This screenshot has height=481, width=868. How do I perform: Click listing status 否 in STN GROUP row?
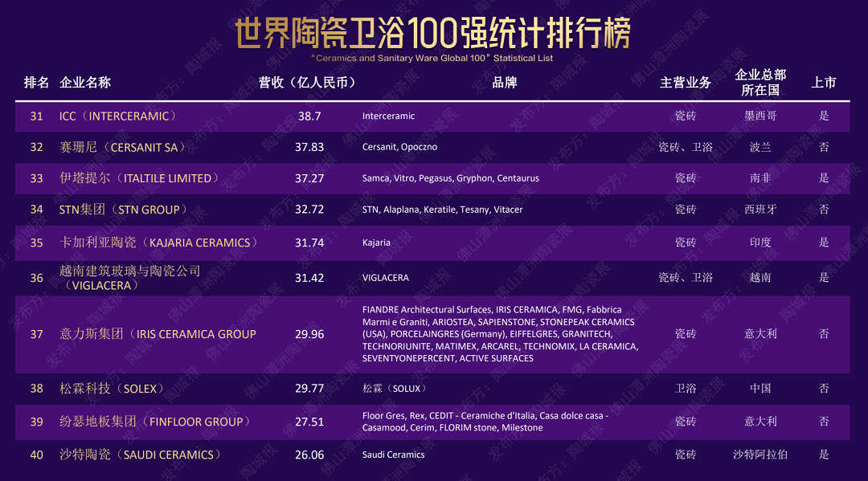click(x=824, y=210)
